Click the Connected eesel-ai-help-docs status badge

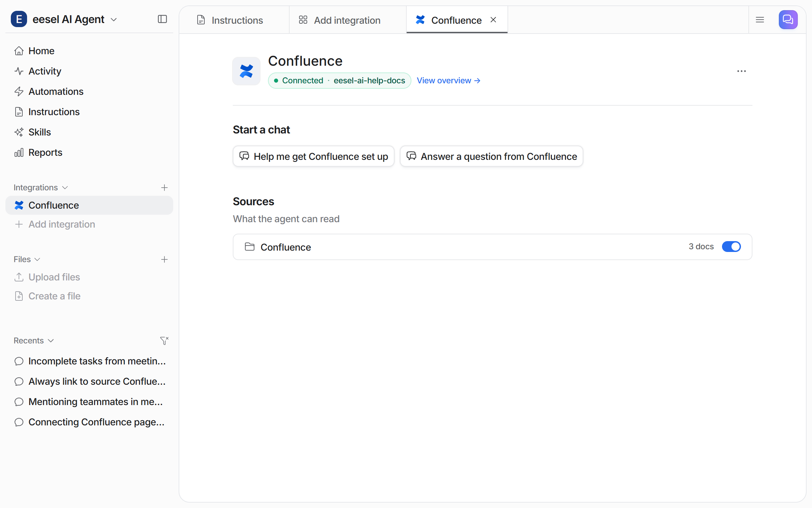click(x=340, y=81)
